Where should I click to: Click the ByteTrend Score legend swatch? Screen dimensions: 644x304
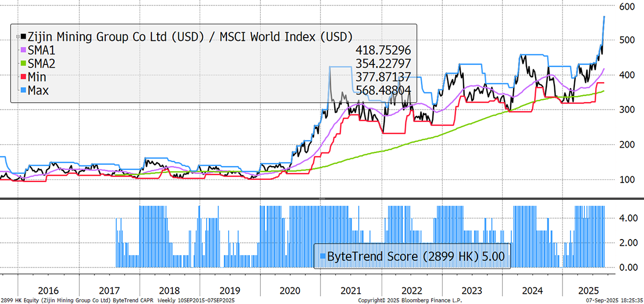[x=322, y=257]
